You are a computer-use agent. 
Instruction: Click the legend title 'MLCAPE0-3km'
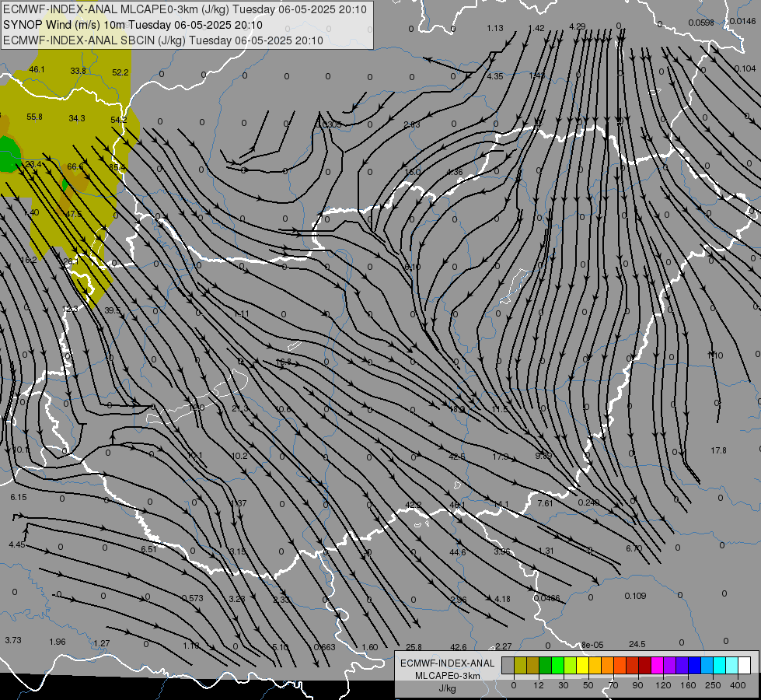447,676
